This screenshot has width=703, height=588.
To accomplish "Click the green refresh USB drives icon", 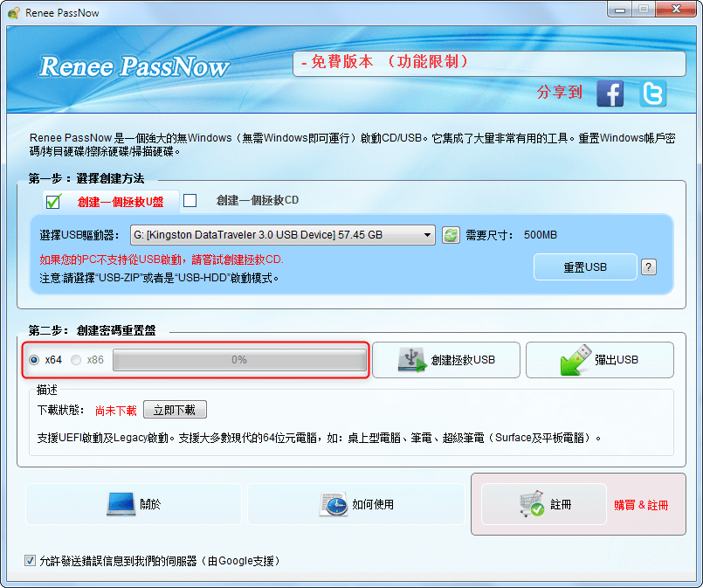I will tap(451, 235).
